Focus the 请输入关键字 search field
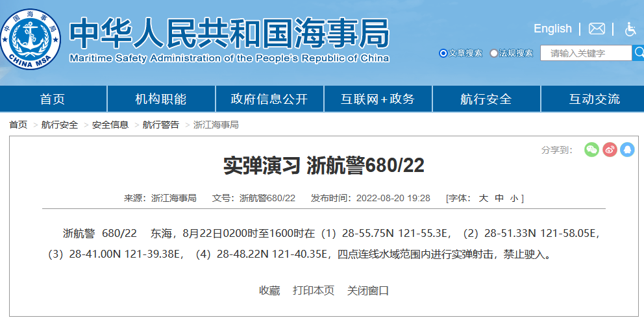 coord(586,53)
